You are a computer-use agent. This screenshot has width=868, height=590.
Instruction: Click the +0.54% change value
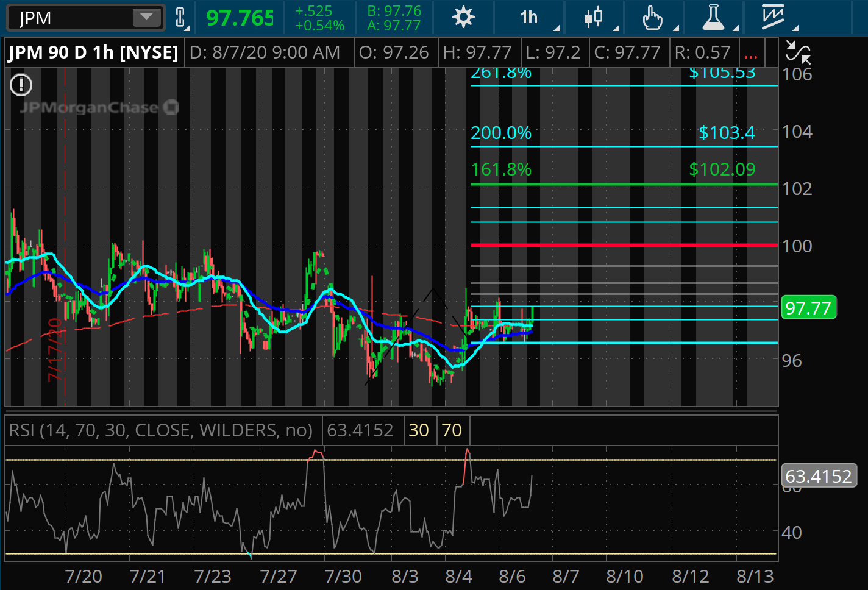(320, 26)
